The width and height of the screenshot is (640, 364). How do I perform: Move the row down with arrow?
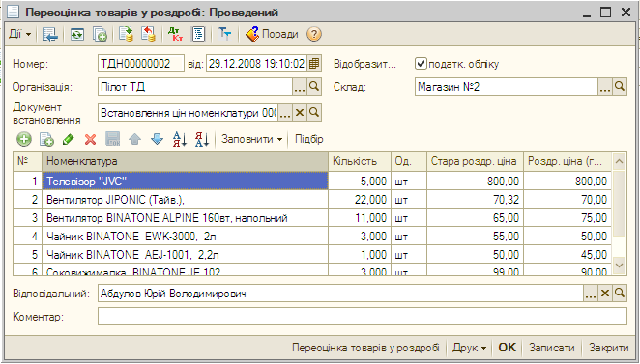click(158, 139)
